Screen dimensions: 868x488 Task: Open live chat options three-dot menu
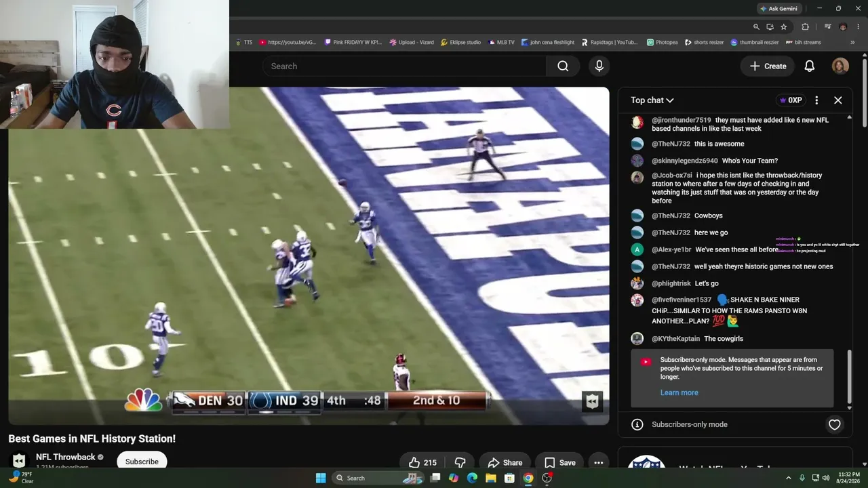coord(816,100)
